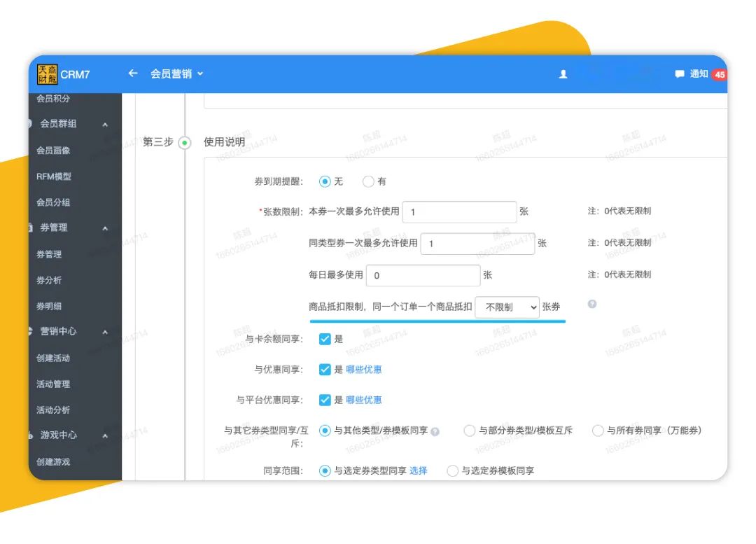Screen dimensions: 756x544
Task: Uncheck 与优惠同享 checkbox
Action: (325, 370)
